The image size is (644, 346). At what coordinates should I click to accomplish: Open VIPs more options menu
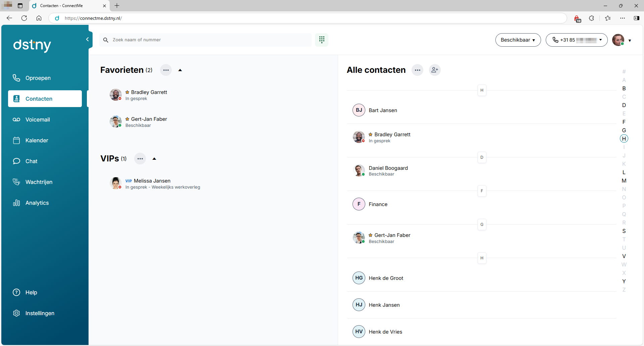(x=140, y=159)
